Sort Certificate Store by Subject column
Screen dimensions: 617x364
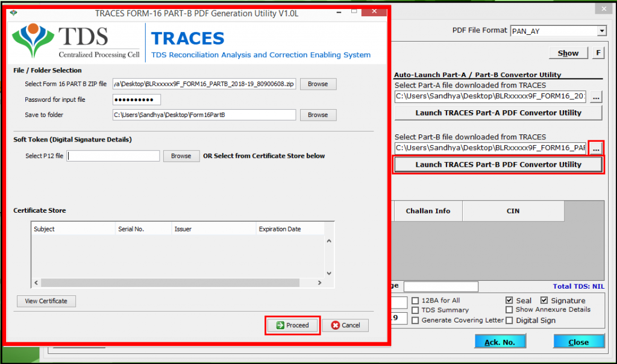(73, 229)
